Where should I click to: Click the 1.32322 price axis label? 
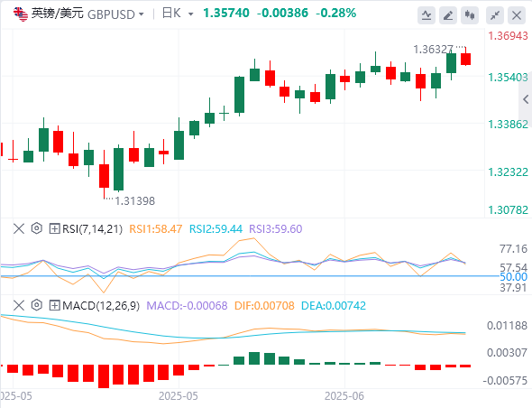(508, 172)
